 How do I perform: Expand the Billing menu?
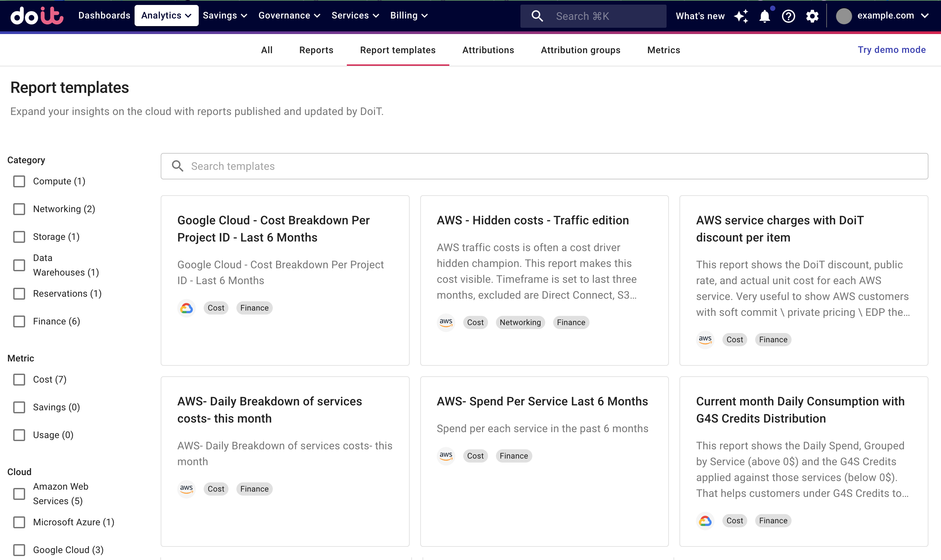(409, 16)
